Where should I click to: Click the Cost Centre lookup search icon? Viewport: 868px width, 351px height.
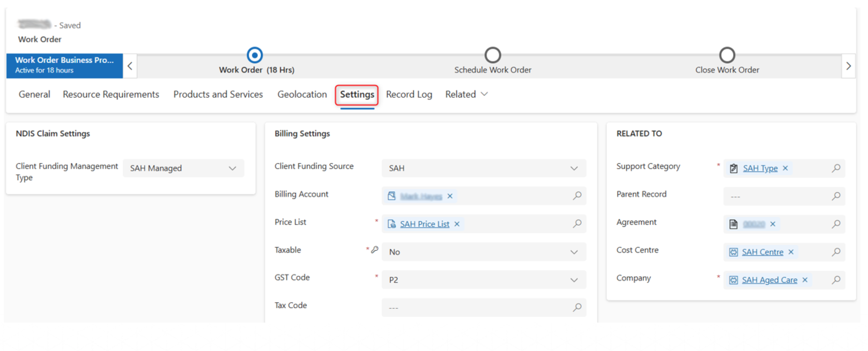pyautogui.click(x=836, y=252)
